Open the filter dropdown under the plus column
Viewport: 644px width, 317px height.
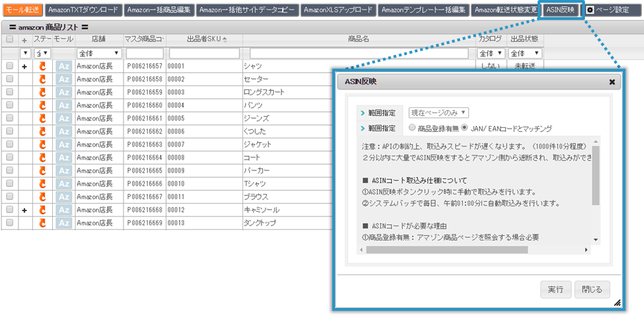click(x=25, y=54)
